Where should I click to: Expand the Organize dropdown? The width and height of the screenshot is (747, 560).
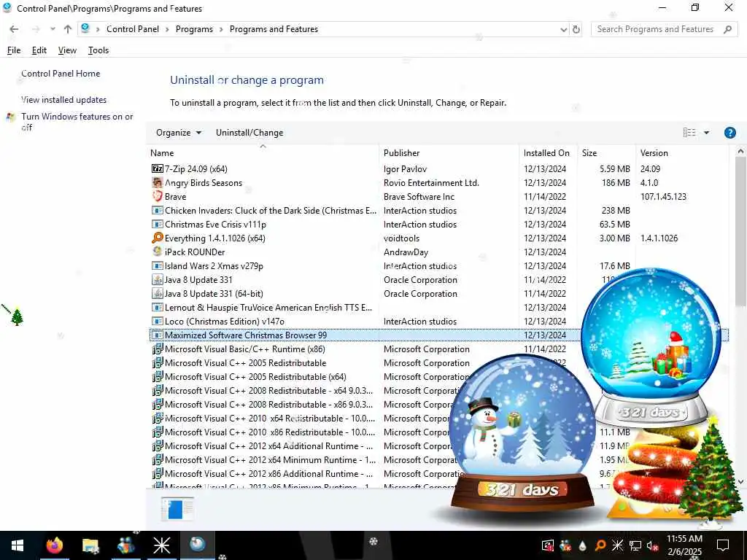[178, 133]
